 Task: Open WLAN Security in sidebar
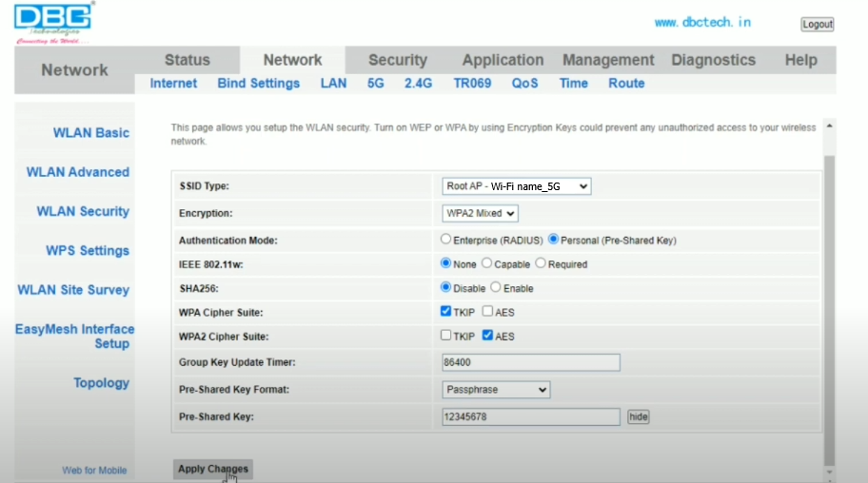pyautogui.click(x=83, y=211)
